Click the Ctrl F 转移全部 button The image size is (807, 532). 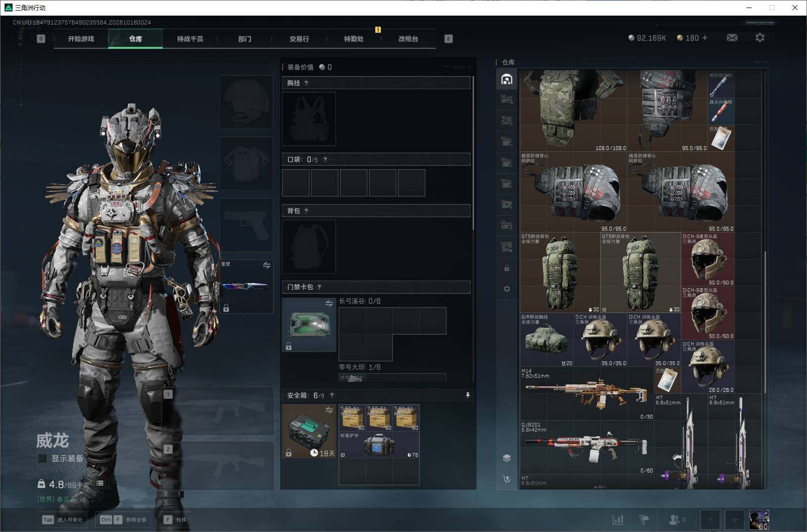(x=123, y=519)
